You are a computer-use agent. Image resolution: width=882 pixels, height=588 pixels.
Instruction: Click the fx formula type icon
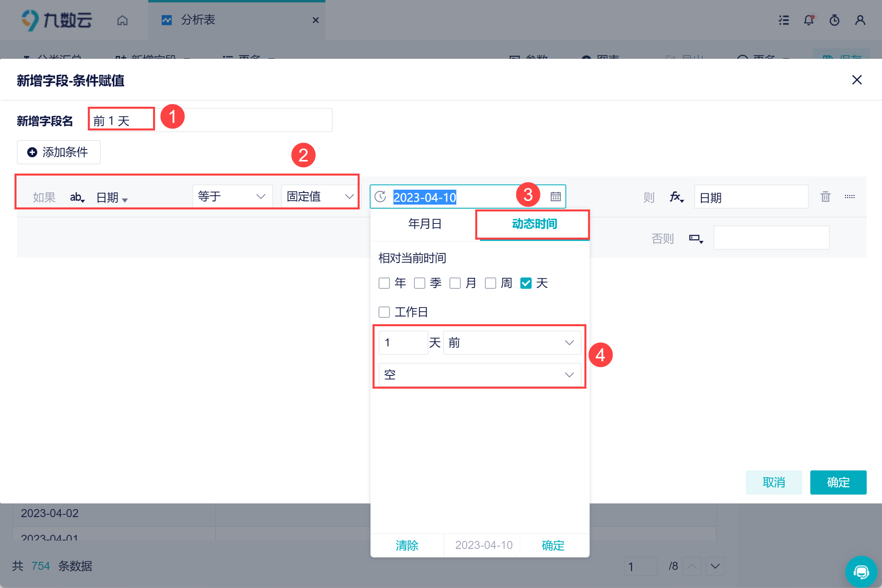676,197
